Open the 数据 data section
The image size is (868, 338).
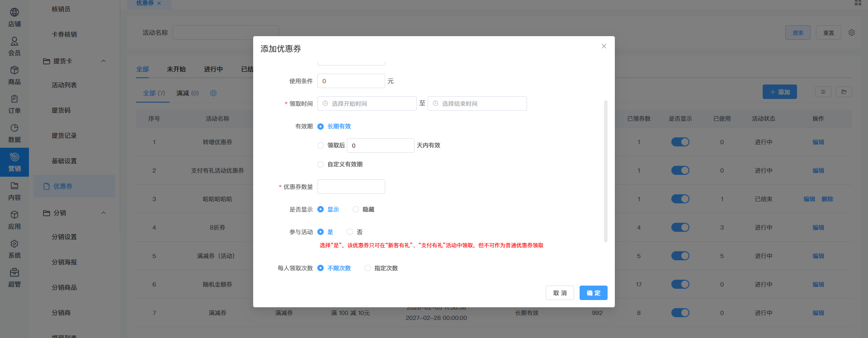[14, 133]
